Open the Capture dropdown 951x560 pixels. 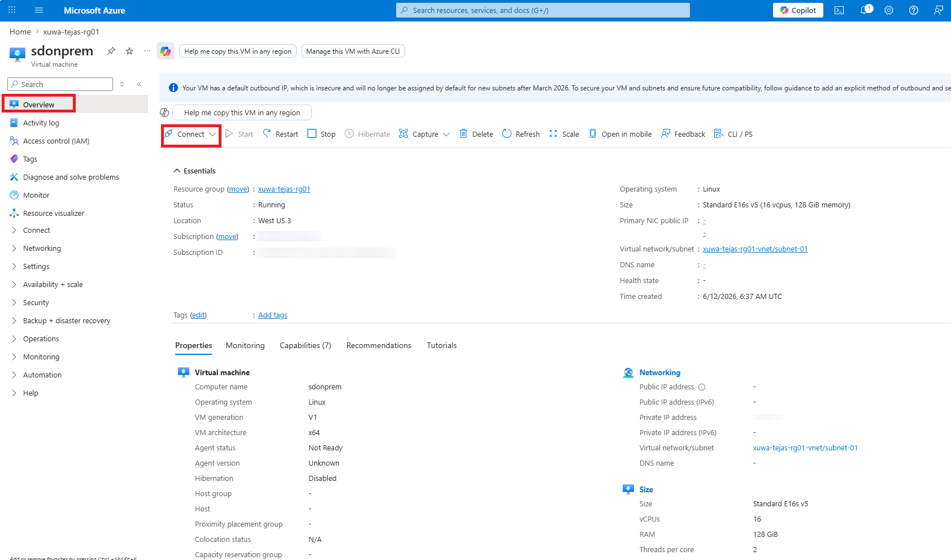pos(424,134)
